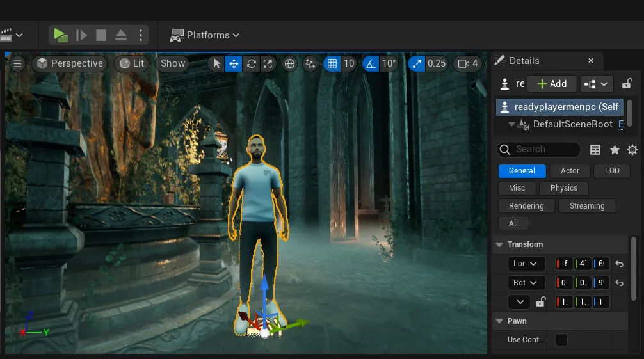Toggle Scale ratio lock icon
This screenshot has width=644, height=359.
point(540,302)
